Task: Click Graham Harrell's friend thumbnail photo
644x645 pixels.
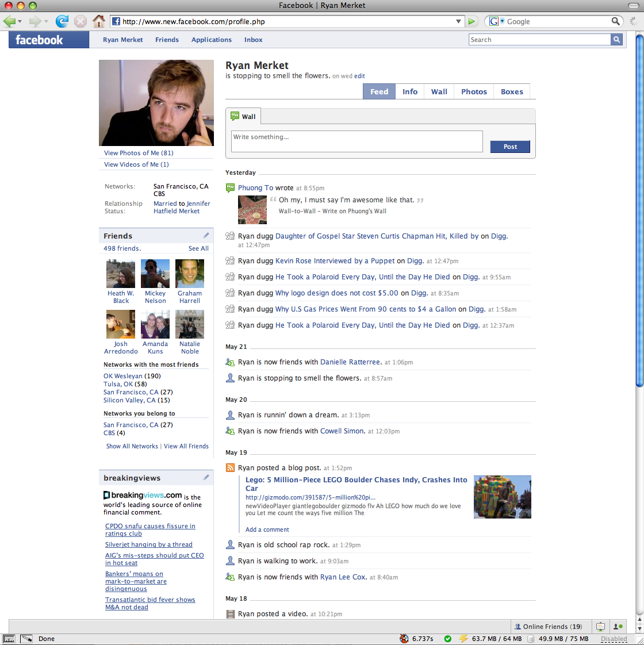Action: click(190, 274)
